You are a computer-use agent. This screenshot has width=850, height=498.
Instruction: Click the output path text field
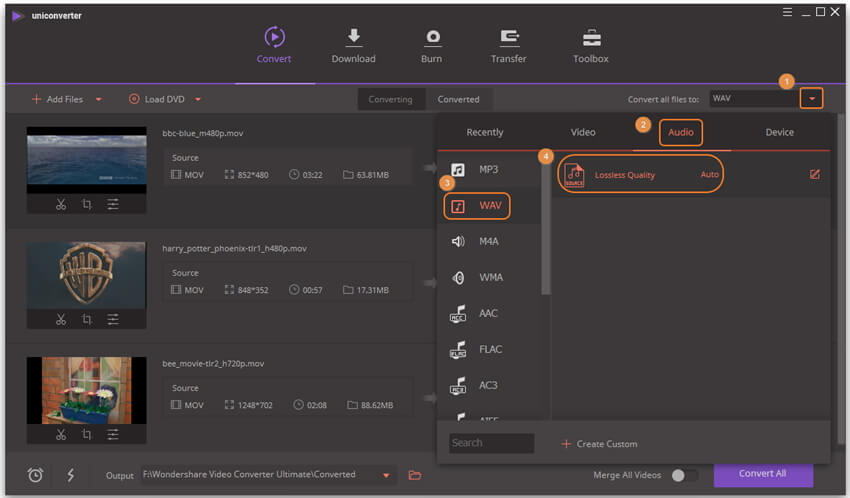point(260,475)
